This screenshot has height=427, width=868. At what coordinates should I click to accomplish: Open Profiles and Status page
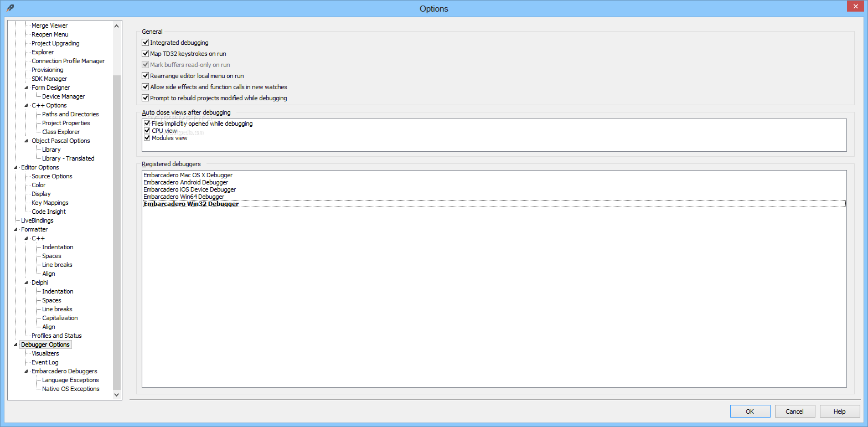[56, 336]
